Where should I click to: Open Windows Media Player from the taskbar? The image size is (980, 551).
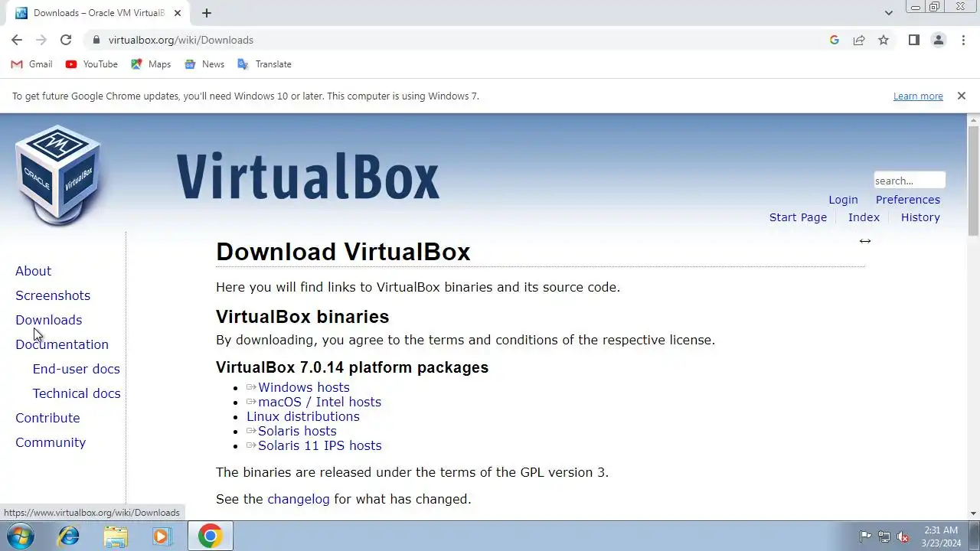coord(161,536)
